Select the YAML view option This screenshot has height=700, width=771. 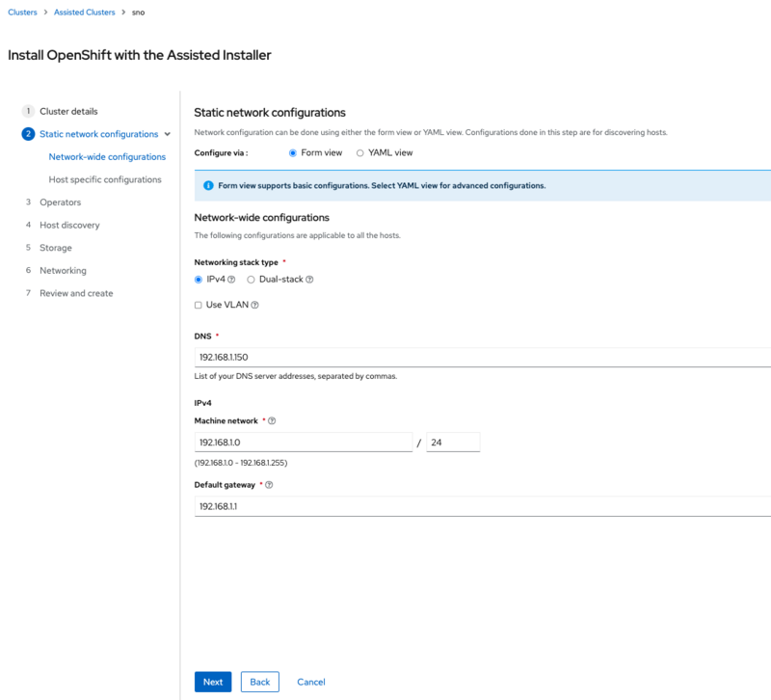point(359,151)
